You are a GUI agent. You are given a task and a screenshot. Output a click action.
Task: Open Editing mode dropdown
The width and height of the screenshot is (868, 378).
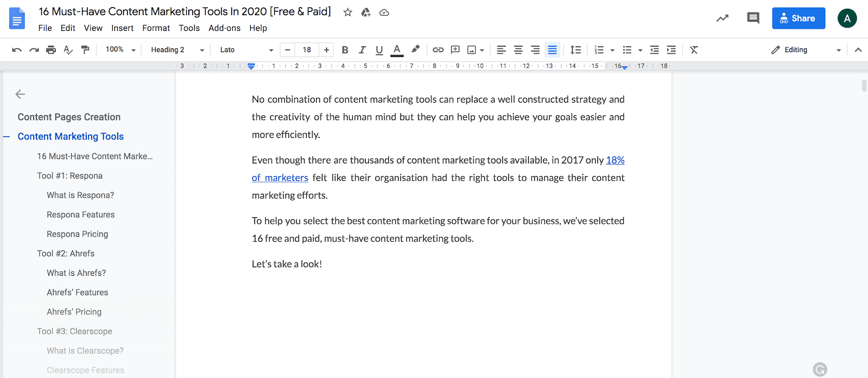coord(806,50)
